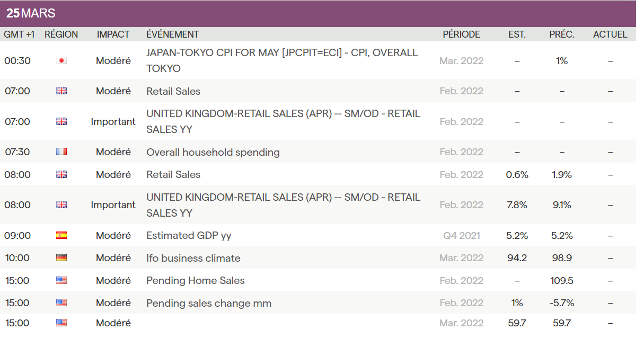Click the RÉGION column header
644x347 pixels.
click(61, 34)
